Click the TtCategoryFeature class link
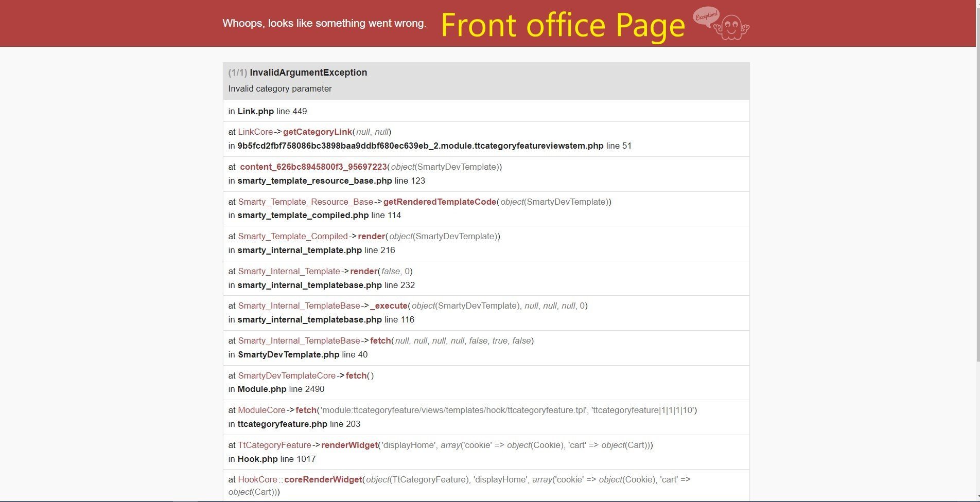980x502 pixels. pos(274,445)
